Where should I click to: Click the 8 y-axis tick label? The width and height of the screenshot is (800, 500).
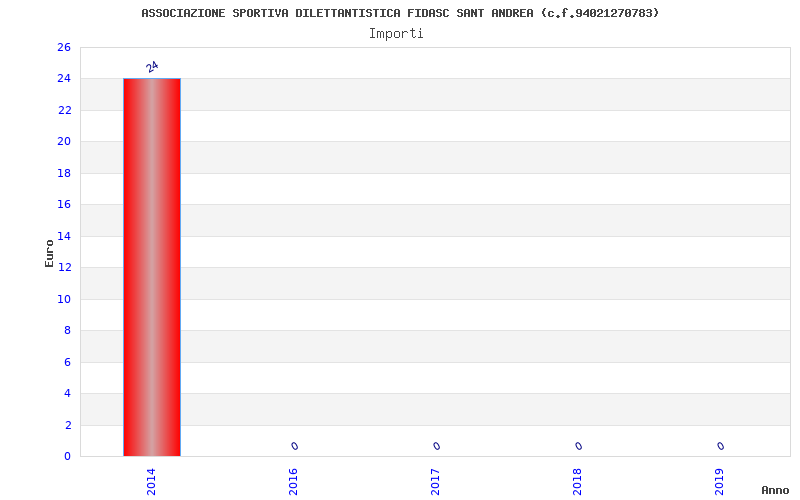pos(67,331)
